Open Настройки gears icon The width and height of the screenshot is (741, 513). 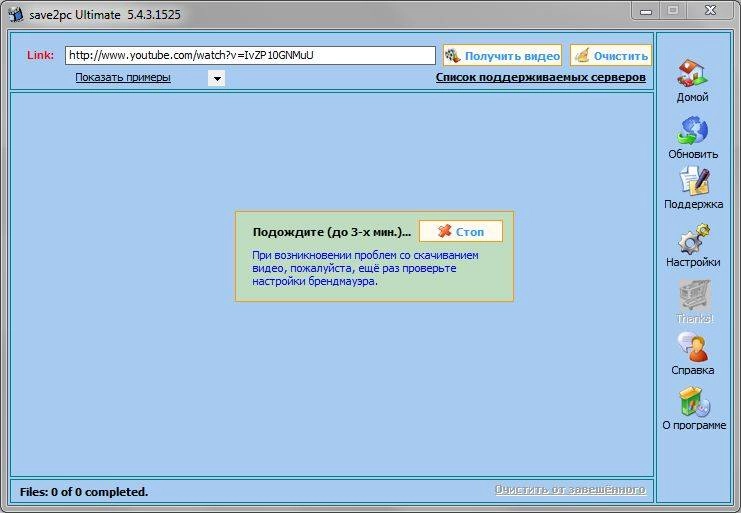(694, 239)
